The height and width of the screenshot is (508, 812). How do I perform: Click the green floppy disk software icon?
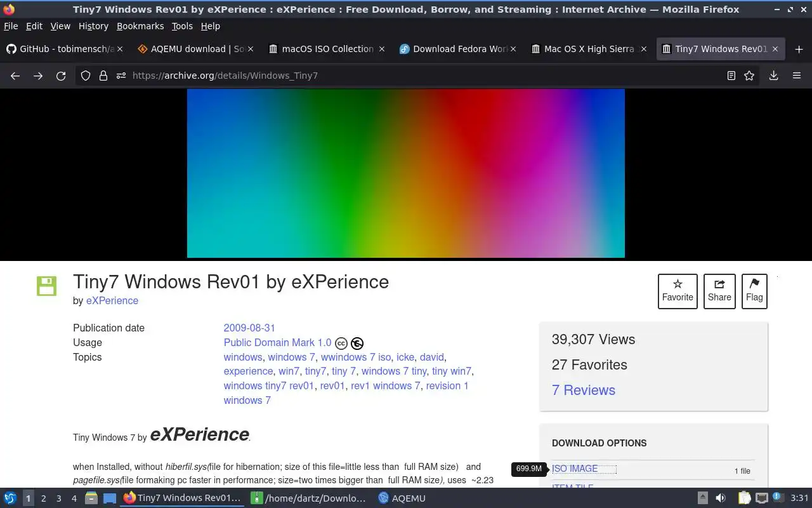(x=46, y=286)
